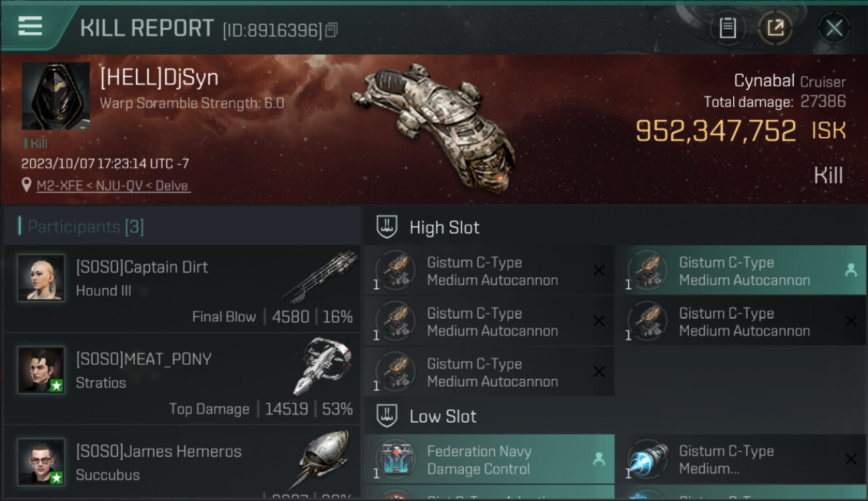
Task: Close the kill report window
Action: 834,28
